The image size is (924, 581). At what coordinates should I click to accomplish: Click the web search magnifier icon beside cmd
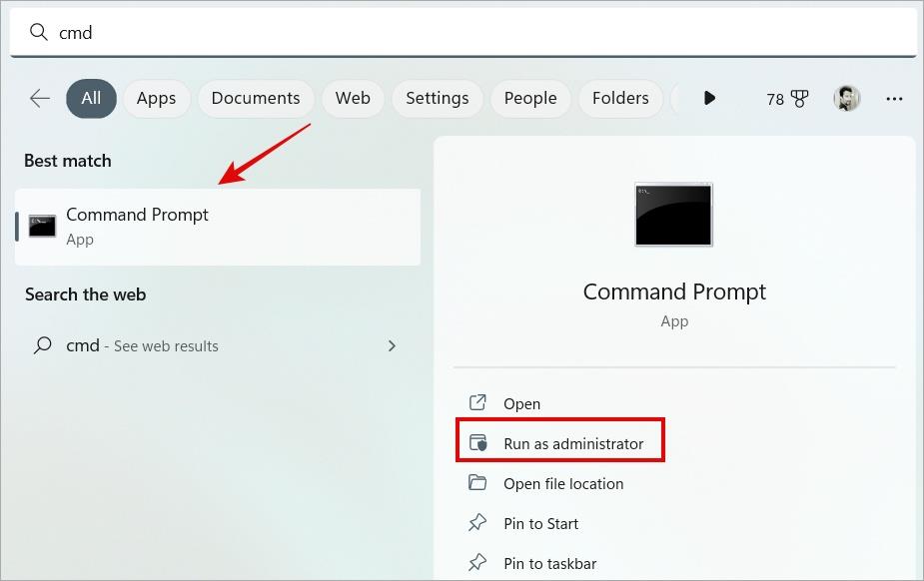[42, 345]
